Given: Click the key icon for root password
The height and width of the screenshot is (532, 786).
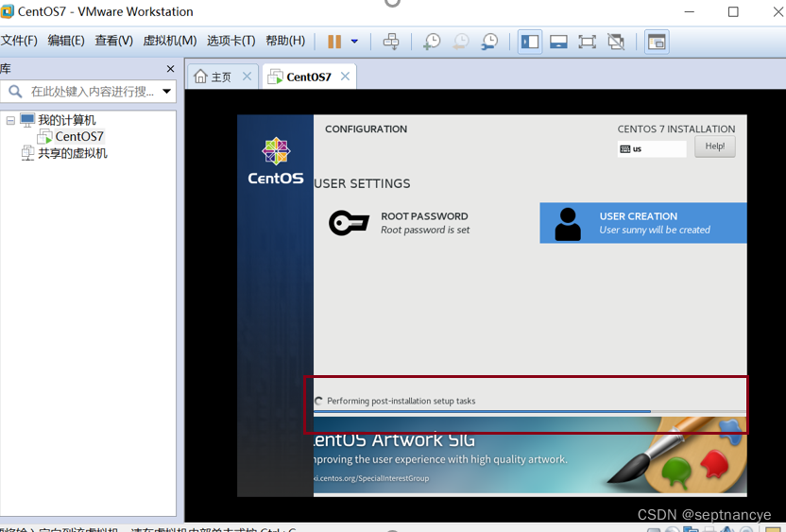Looking at the screenshot, I should (x=349, y=223).
